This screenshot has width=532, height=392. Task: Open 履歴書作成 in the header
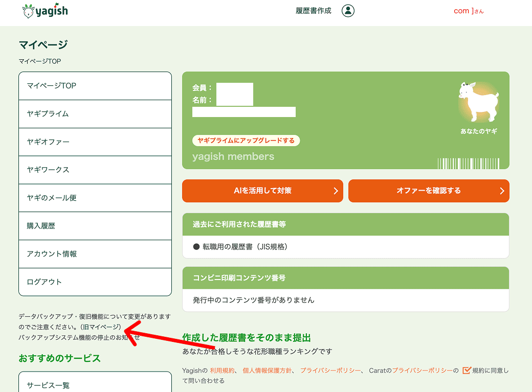[x=313, y=11]
